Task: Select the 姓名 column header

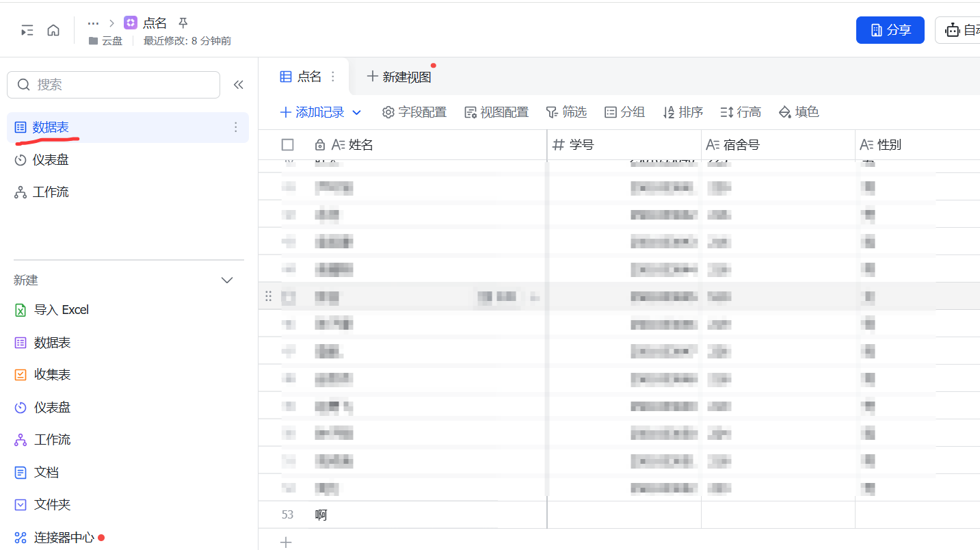Action: coord(427,145)
